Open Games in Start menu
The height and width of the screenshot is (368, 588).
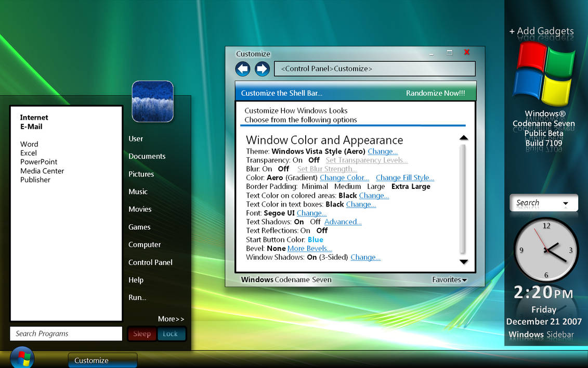139,227
